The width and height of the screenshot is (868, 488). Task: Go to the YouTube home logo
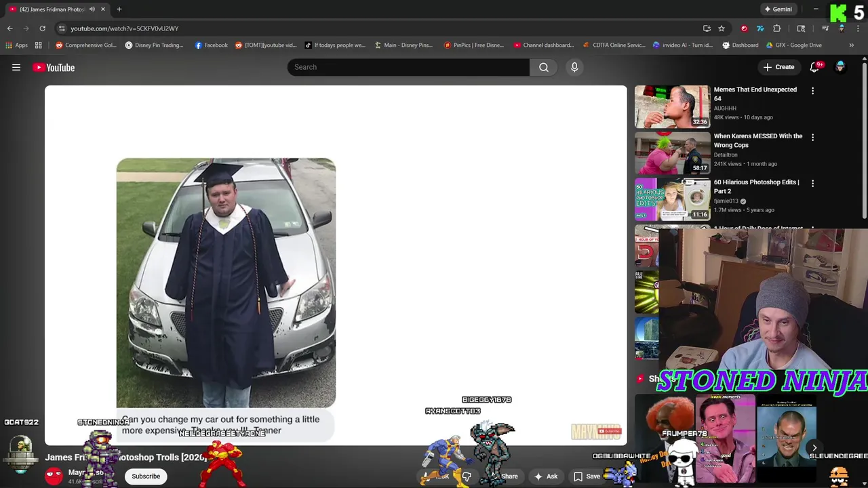click(54, 67)
